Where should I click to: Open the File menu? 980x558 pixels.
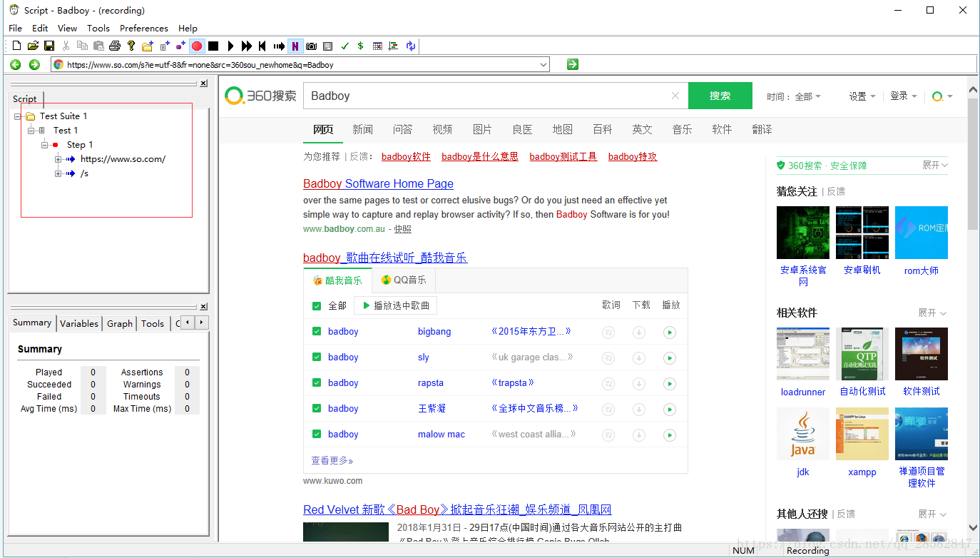pos(15,28)
